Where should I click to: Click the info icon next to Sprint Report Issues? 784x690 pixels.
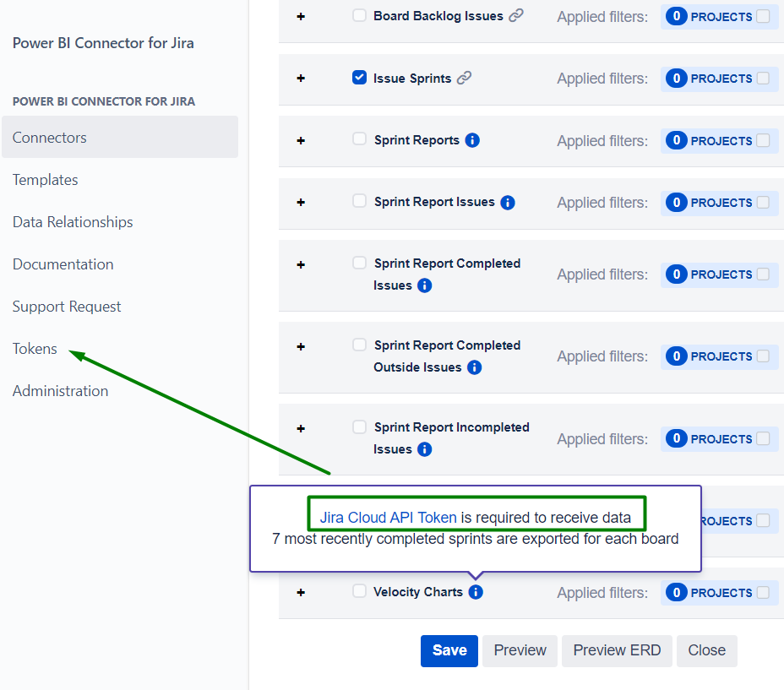[507, 202]
